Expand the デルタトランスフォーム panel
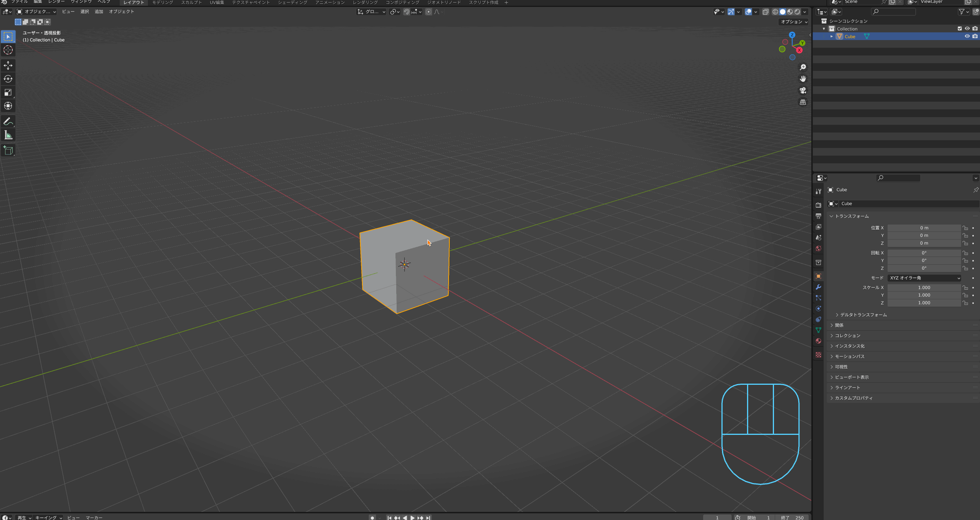This screenshot has height=520, width=980. tap(863, 315)
